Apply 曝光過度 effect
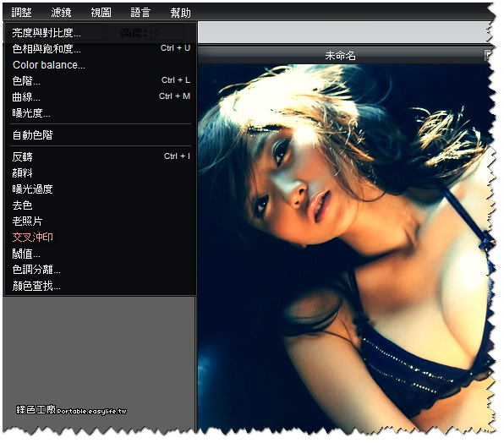 pyautogui.click(x=101, y=189)
